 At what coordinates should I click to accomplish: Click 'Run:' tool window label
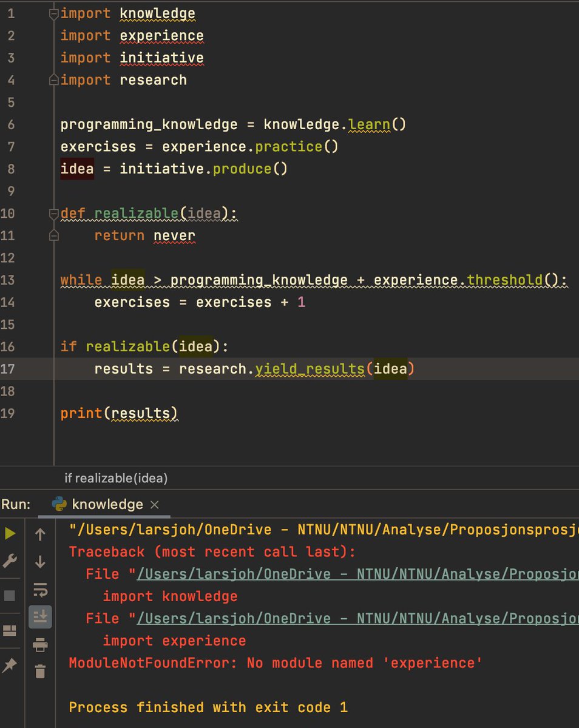tap(16, 505)
